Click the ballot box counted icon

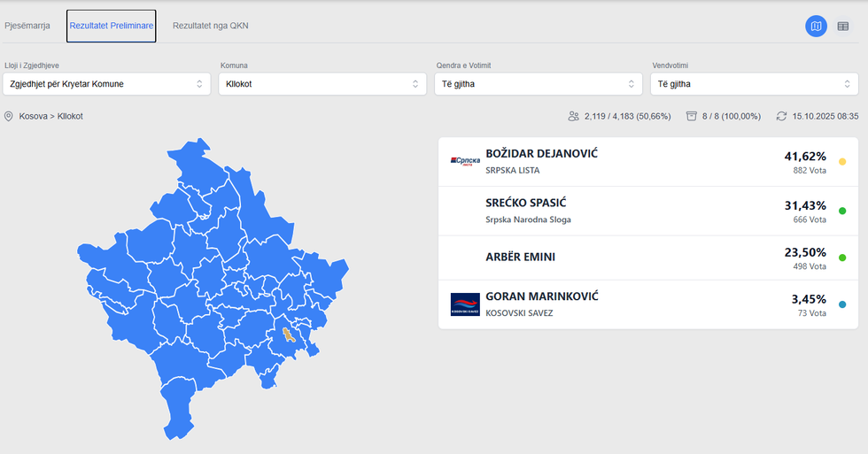tap(691, 117)
